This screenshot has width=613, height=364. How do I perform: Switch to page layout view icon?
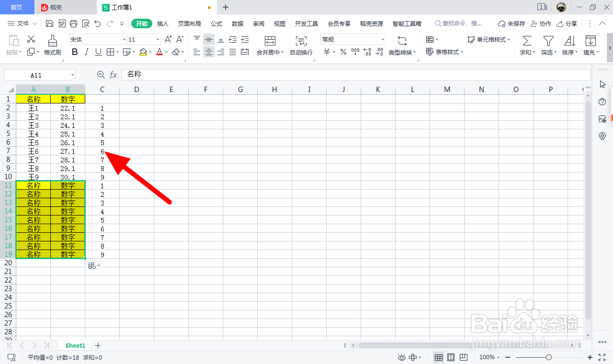coord(451,357)
